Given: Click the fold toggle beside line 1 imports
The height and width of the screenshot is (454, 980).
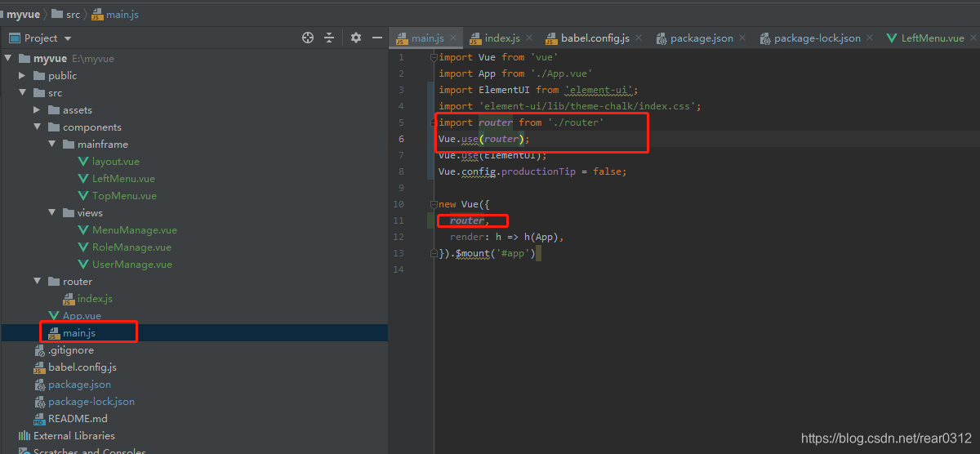Looking at the screenshot, I should (434, 57).
